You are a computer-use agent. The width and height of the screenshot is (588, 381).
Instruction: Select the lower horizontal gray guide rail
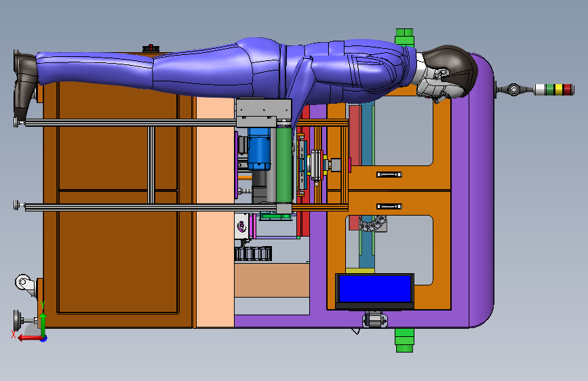pos(151,207)
